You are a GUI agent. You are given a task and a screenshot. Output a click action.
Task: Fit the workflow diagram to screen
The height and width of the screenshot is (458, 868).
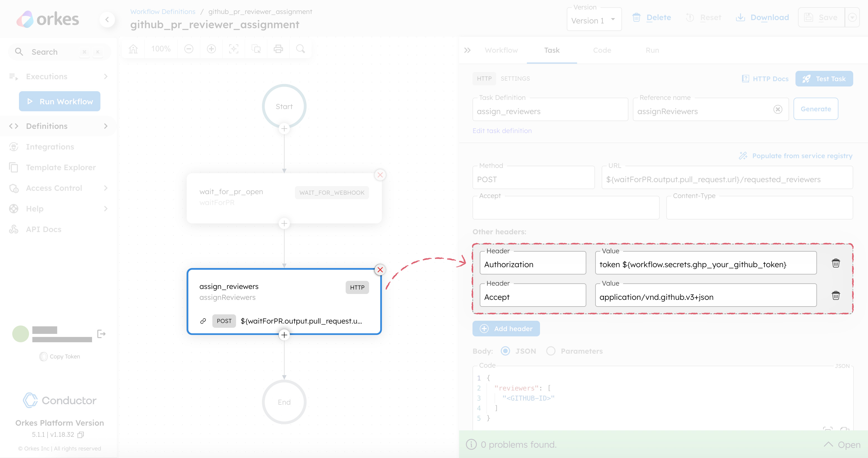pyautogui.click(x=234, y=49)
